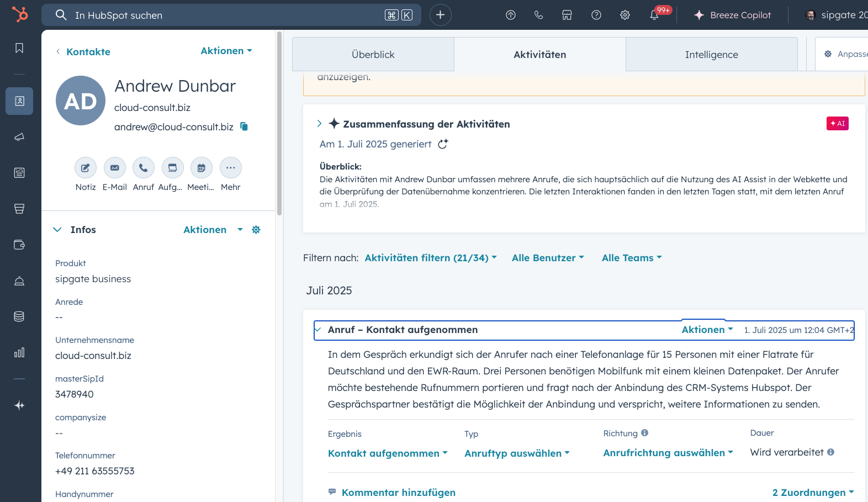
Task: Open the Mehr actions ellipsis
Action: pos(231,168)
